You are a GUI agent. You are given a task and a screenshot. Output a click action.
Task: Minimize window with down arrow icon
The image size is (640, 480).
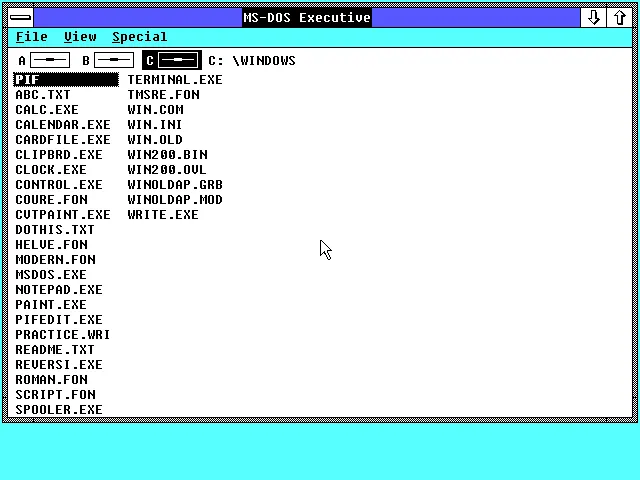point(593,18)
